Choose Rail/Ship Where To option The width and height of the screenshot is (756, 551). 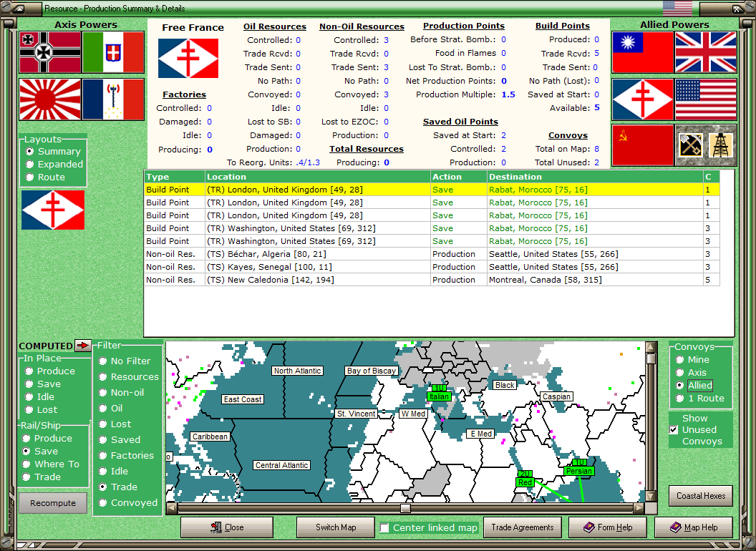tap(51, 464)
